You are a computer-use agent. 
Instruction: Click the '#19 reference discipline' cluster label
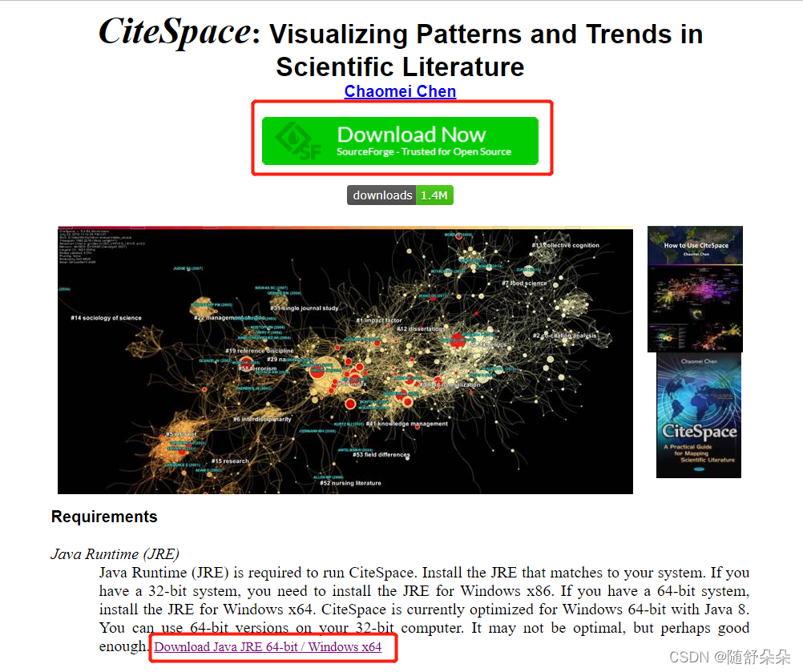(x=260, y=351)
